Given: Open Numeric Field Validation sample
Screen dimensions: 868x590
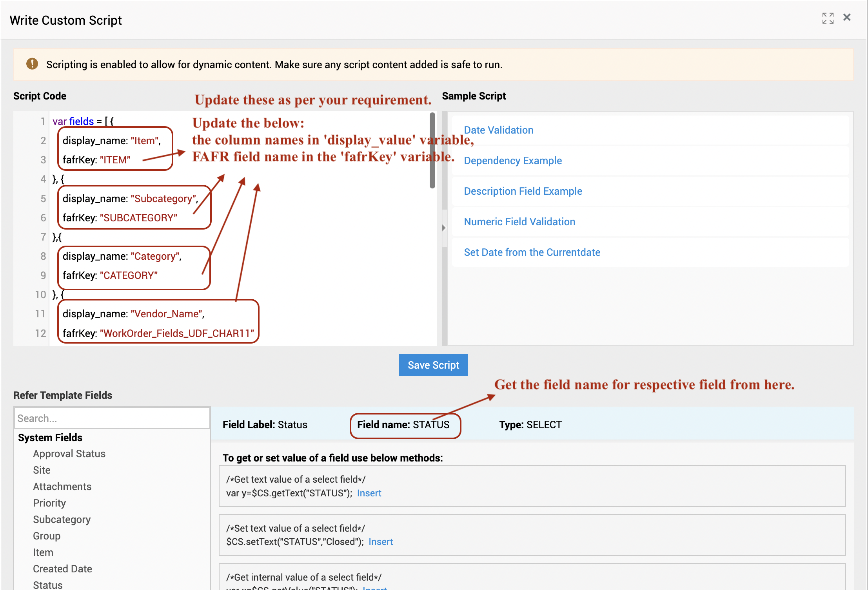Looking at the screenshot, I should coord(519,222).
